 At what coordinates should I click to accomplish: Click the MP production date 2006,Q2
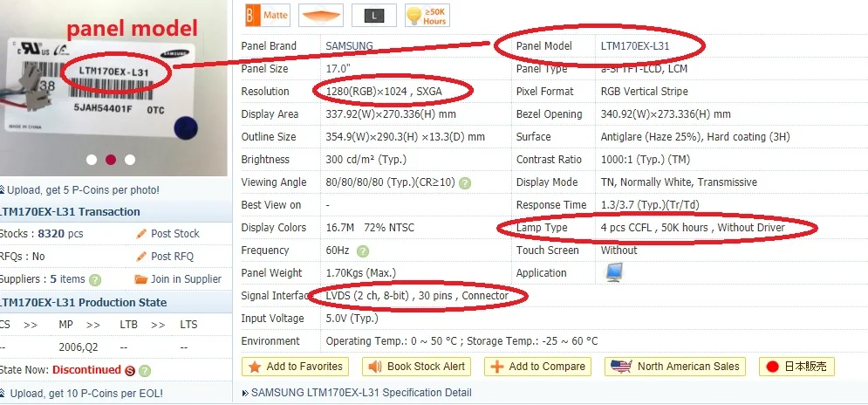[78, 347]
